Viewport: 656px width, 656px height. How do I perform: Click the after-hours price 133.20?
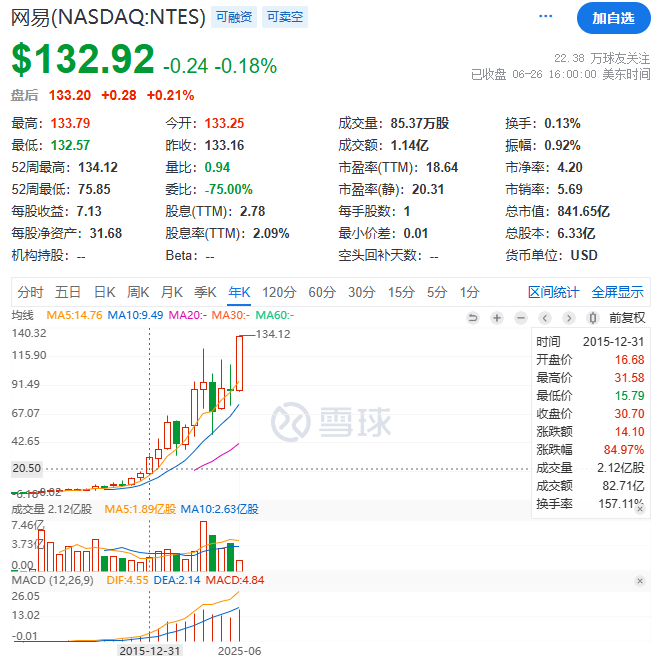[x=70, y=95]
